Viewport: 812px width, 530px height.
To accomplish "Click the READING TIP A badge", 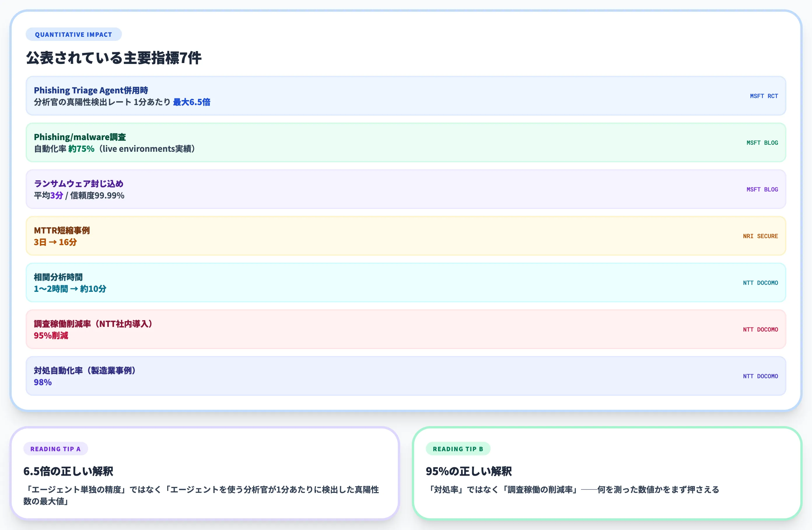I will tap(56, 449).
